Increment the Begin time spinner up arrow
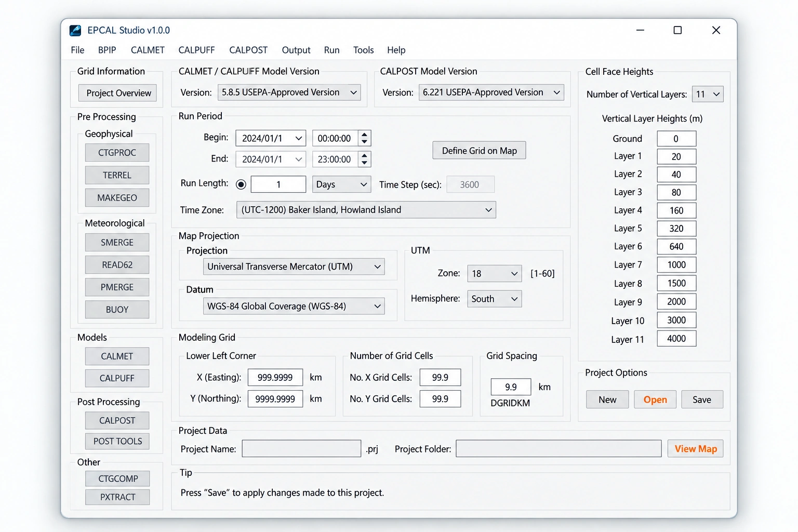 [365, 135]
